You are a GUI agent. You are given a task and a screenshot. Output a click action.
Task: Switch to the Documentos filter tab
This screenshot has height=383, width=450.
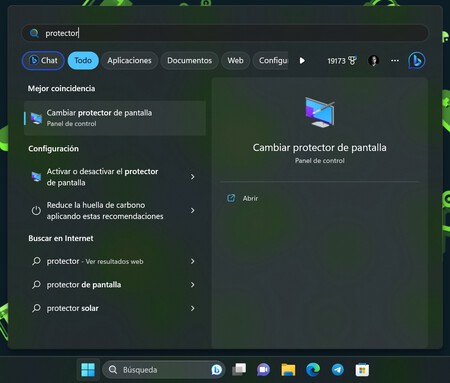point(189,61)
